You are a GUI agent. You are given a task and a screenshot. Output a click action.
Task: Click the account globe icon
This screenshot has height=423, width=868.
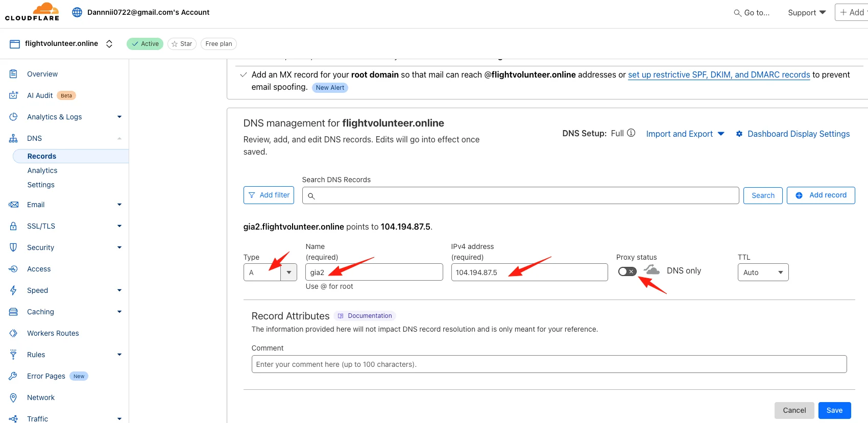pos(77,12)
